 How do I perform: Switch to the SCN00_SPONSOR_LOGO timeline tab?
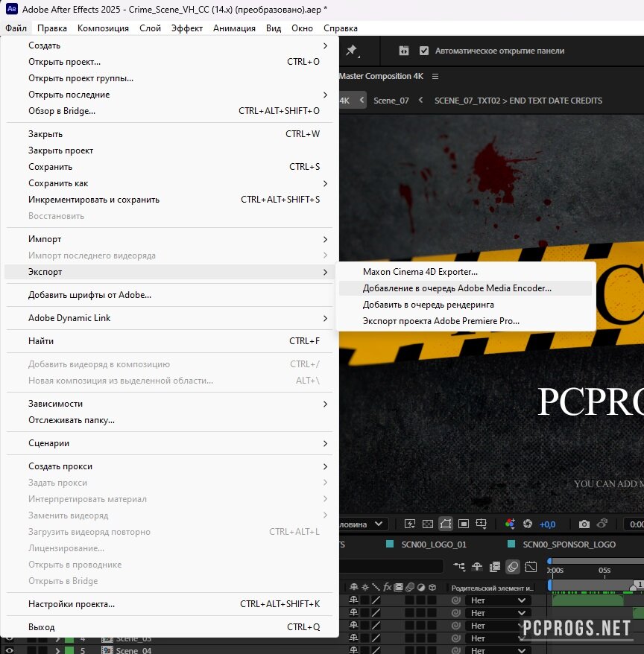click(569, 545)
